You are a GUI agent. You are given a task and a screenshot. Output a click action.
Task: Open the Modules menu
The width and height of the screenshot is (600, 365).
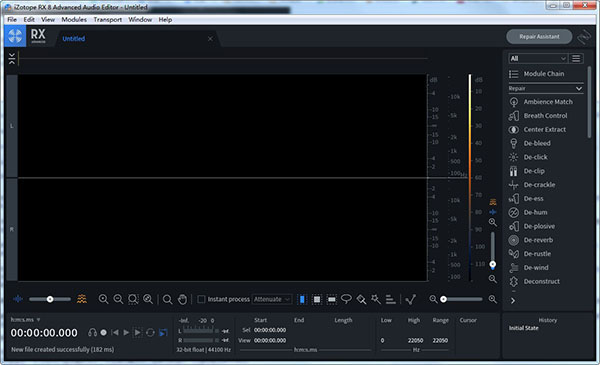click(74, 20)
